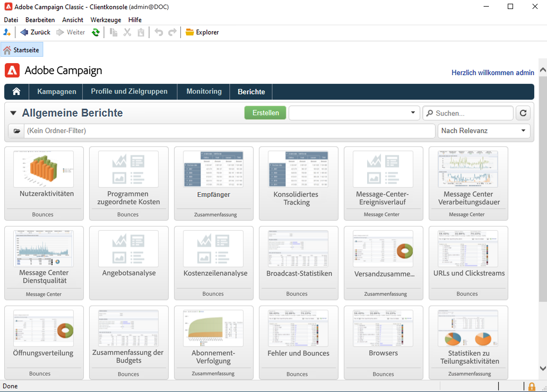Screen dimensions: 547x392
Task: Click the Herzlich willkommen admin link
Action: (493, 73)
